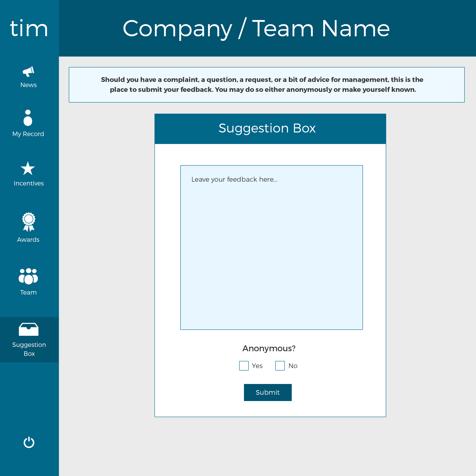Click the Yes checkbox label
The height and width of the screenshot is (476, 476).
tap(257, 366)
